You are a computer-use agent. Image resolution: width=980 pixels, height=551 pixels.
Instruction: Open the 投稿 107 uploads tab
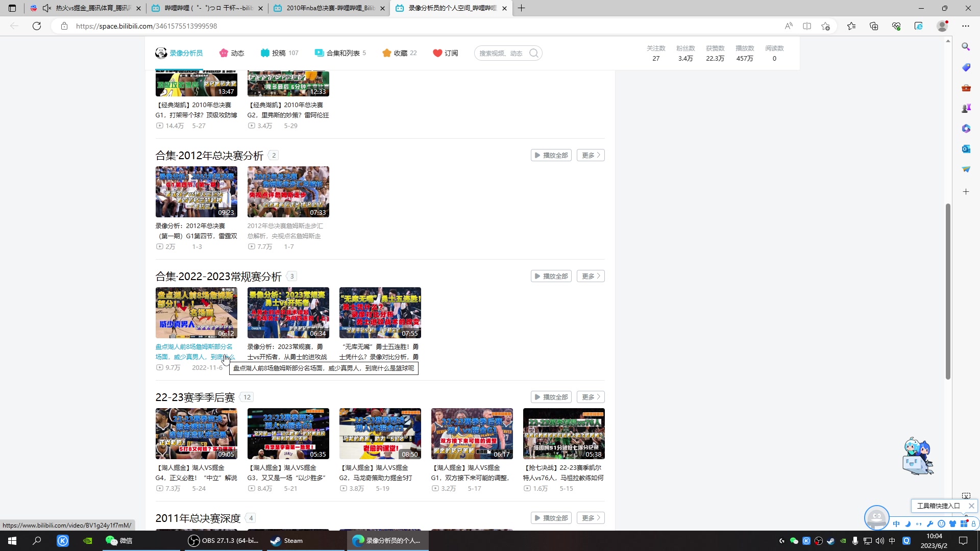point(279,53)
